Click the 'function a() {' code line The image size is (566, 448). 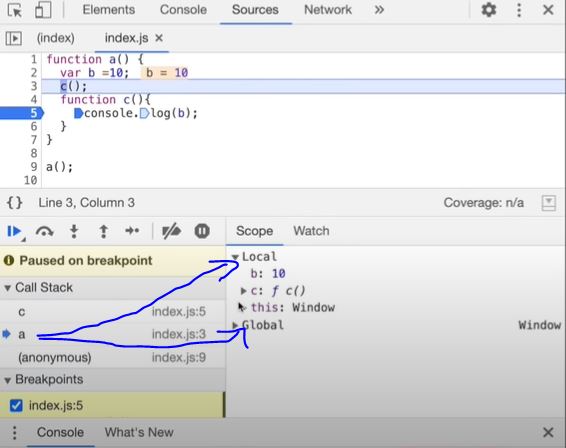click(x=95, y=59)
